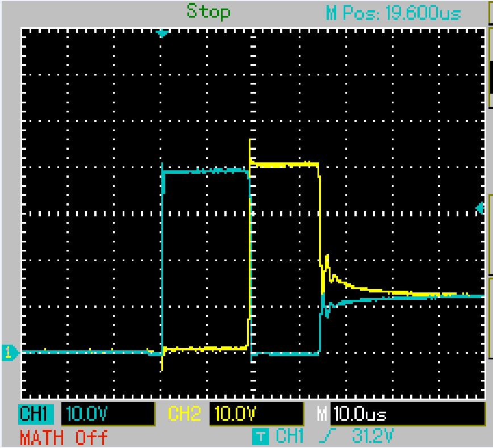
Task: Select the yellow CH2 channel label
Action: (x=185, y=414)
